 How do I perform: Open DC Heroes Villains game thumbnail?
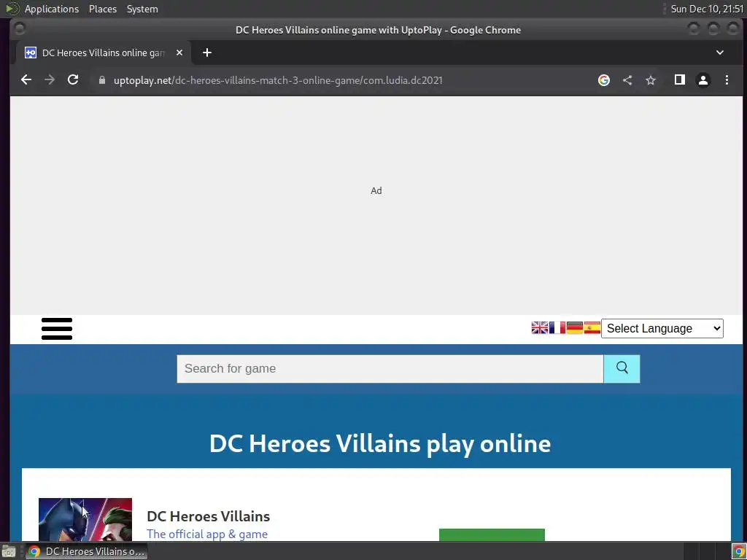85,519
